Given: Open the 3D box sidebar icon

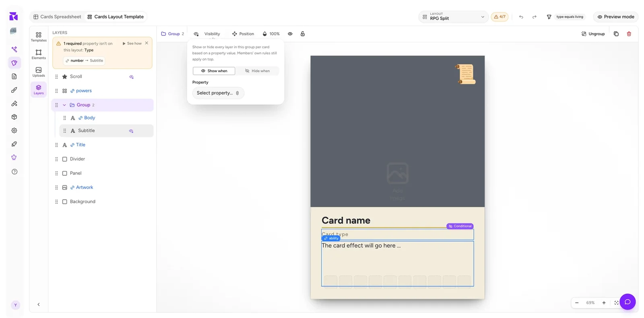Looking at the screenshot, I should pos(14,117).
